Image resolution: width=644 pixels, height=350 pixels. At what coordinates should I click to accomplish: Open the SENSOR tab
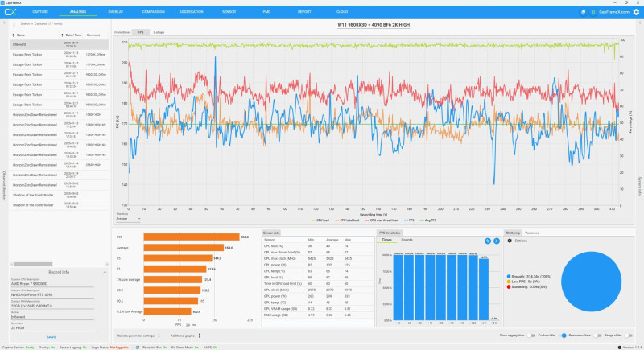[229, 12]
